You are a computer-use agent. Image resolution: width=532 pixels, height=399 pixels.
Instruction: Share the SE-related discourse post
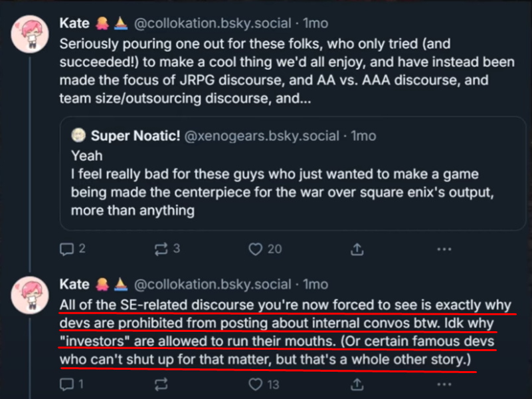click(357, 384)
